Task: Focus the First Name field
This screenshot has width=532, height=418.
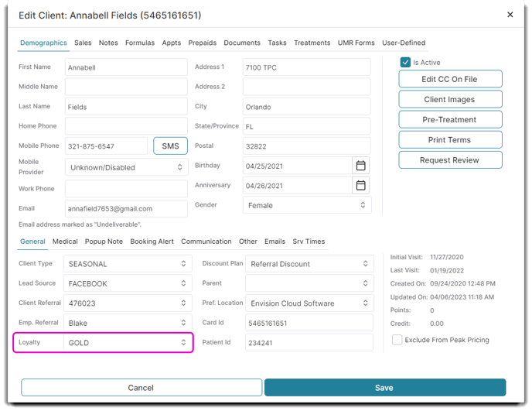Action: [126, 67]
